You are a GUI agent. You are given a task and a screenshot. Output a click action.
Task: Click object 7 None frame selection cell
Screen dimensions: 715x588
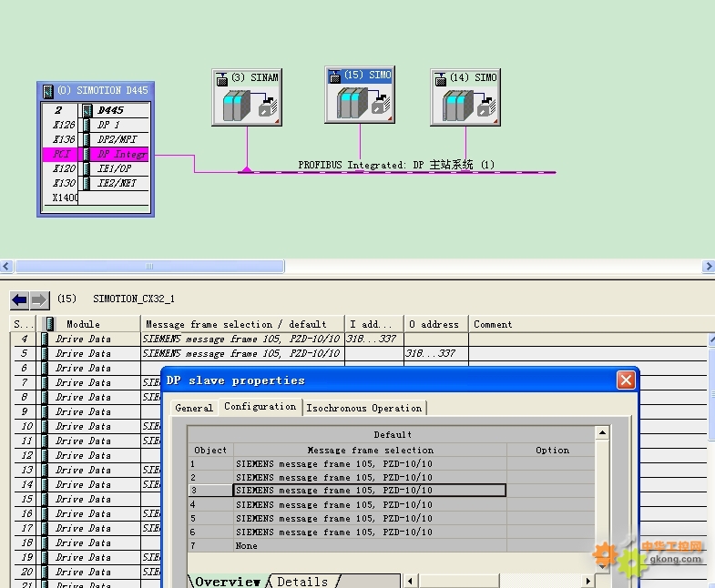[370, 545]
